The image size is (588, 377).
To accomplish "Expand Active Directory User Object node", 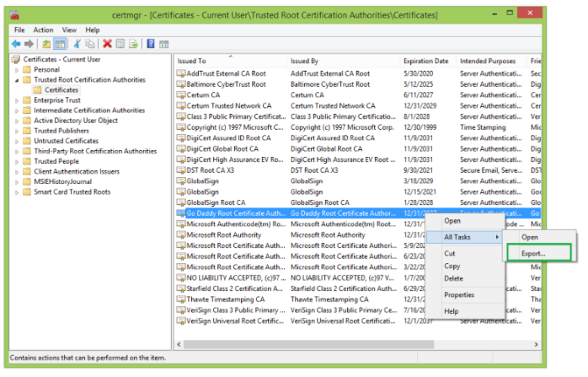I will pos(17,121).
